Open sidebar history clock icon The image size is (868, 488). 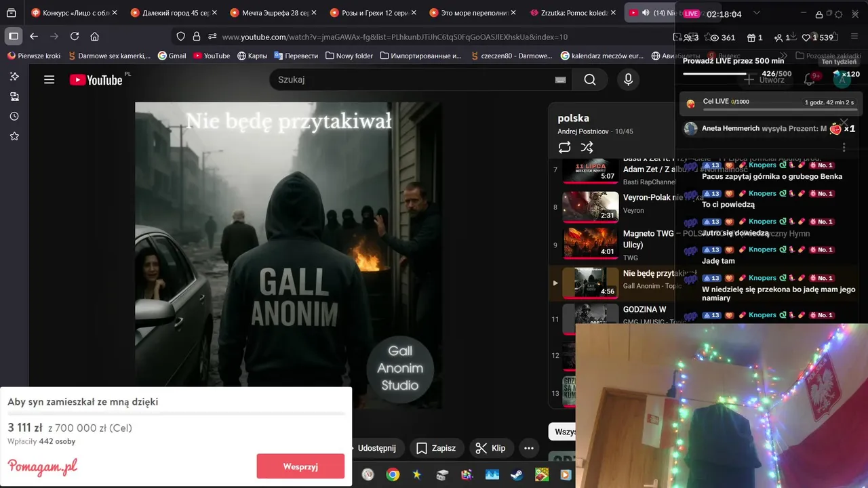pos(14,117)
